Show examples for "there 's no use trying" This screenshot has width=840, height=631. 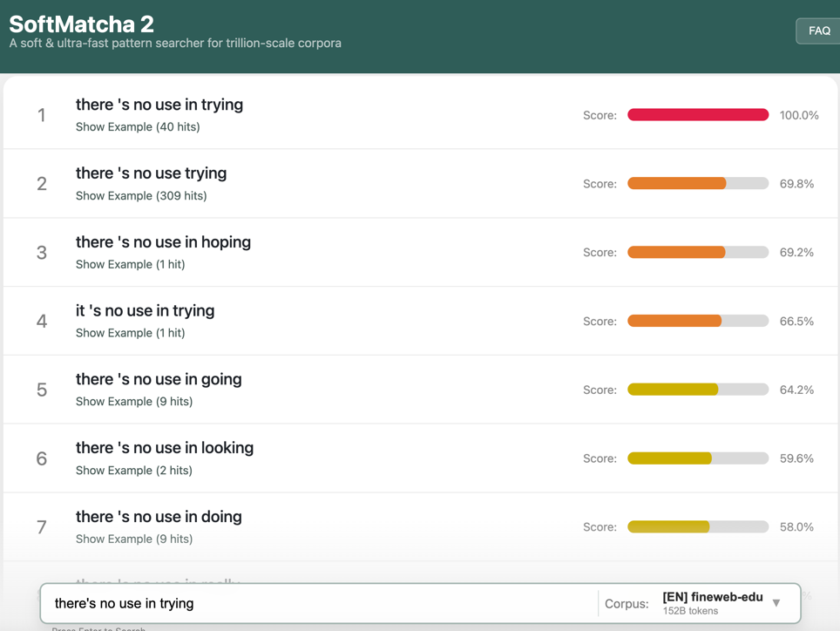(x=141, y=195)
